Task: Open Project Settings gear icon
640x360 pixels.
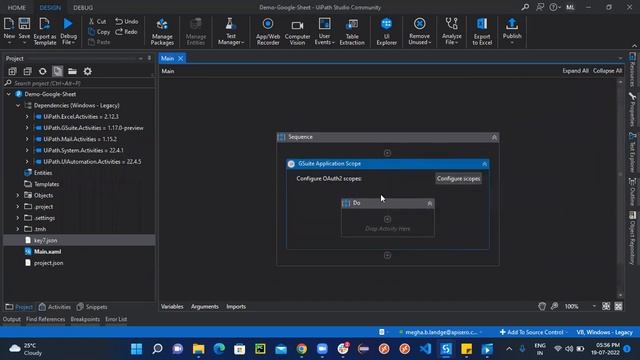Action: click(x=87, y=71)
